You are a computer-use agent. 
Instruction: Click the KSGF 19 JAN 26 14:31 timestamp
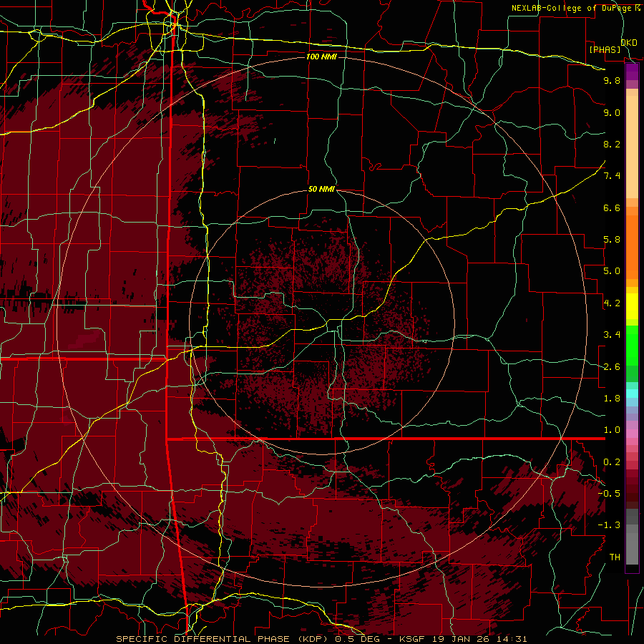(463, 639)
